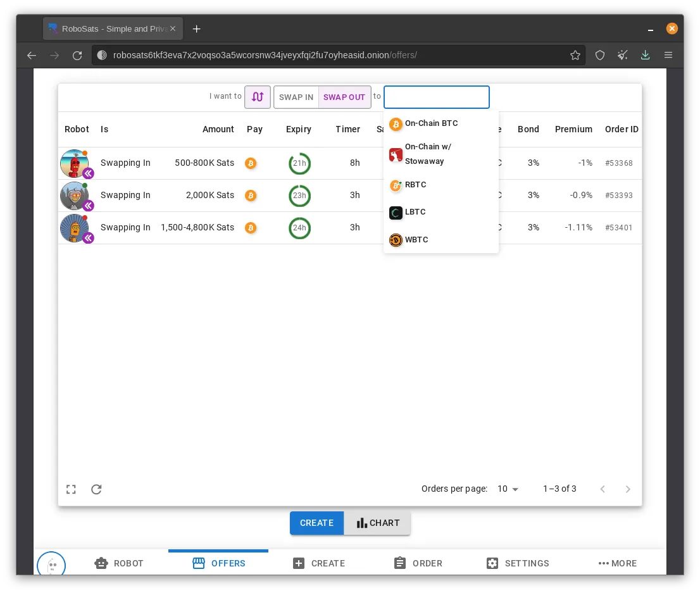
Task: Click the WBTC coin icon
Action: [x=396, y=240]
